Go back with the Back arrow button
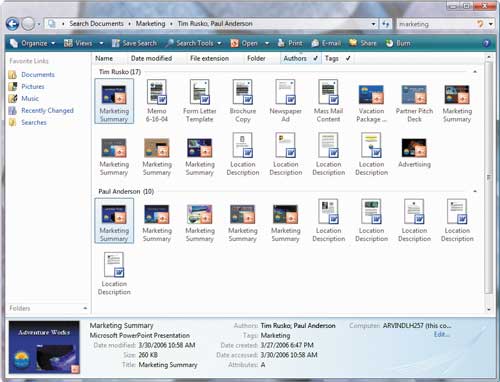Viewport: 500px width, 382px height. pyautogui.click(x=12, y=24)
